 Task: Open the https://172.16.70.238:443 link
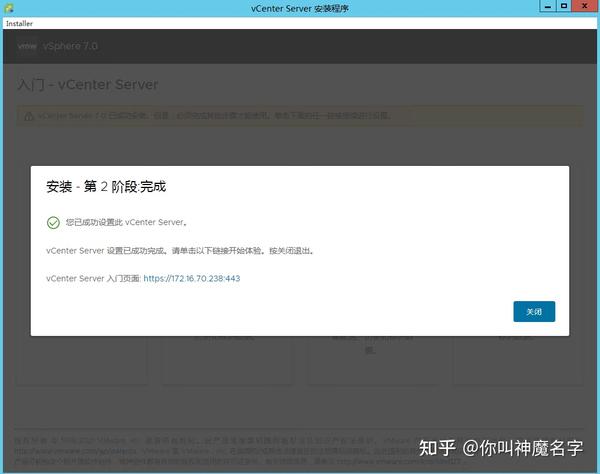tap(192, 279)
